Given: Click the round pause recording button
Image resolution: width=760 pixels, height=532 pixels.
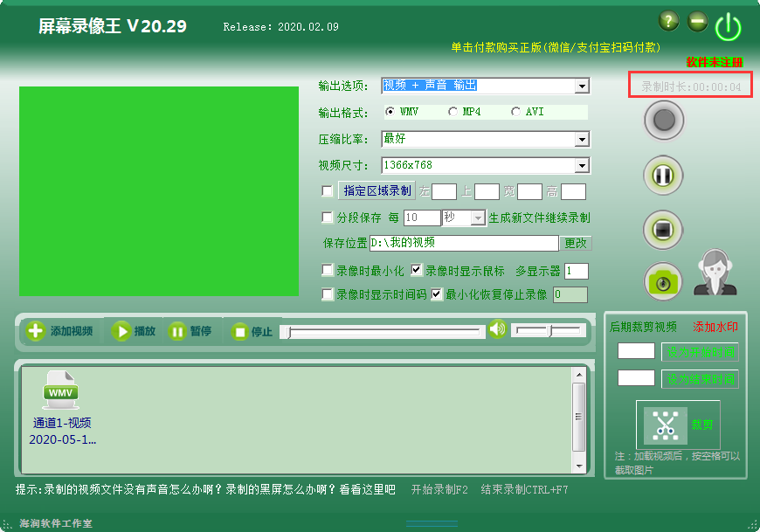Looking at the screenshot, I should 663,176.
